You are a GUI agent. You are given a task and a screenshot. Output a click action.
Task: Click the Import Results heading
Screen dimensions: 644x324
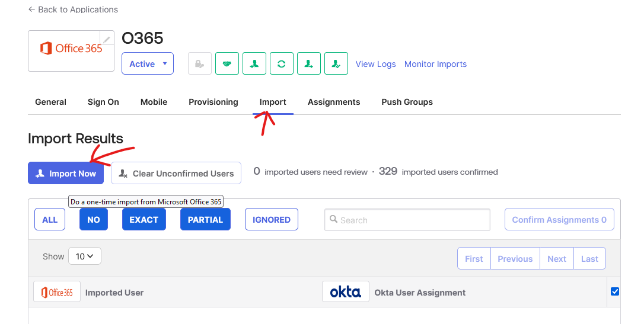[75, 139]
